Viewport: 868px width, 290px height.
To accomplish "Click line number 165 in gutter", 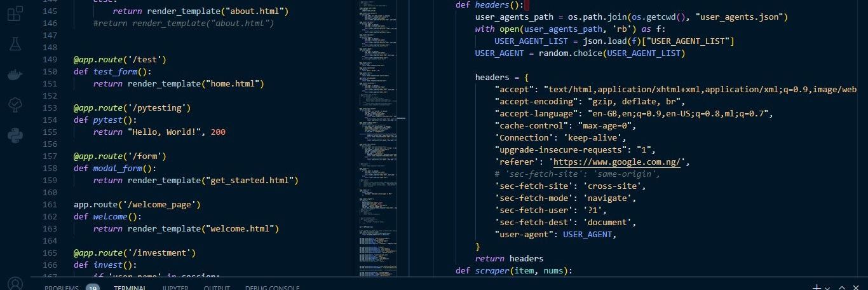I will [x=50, y=252].
